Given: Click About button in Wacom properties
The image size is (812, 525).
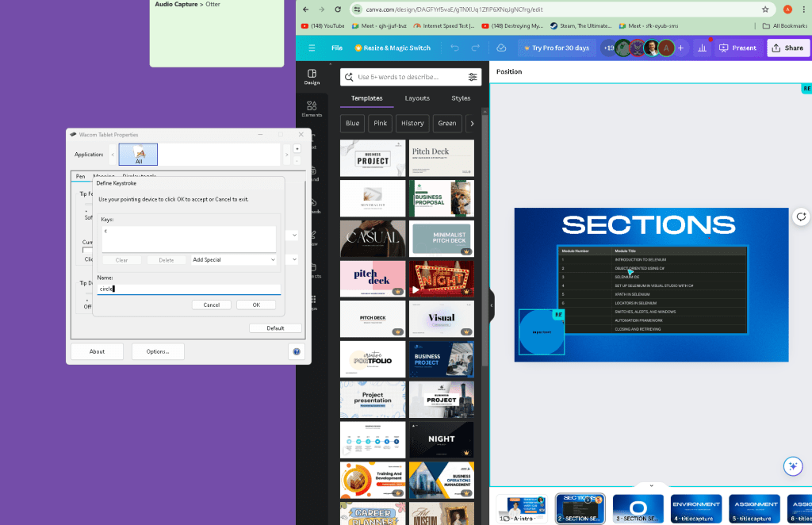Looking at the screenshot, I should coord(97,351).
